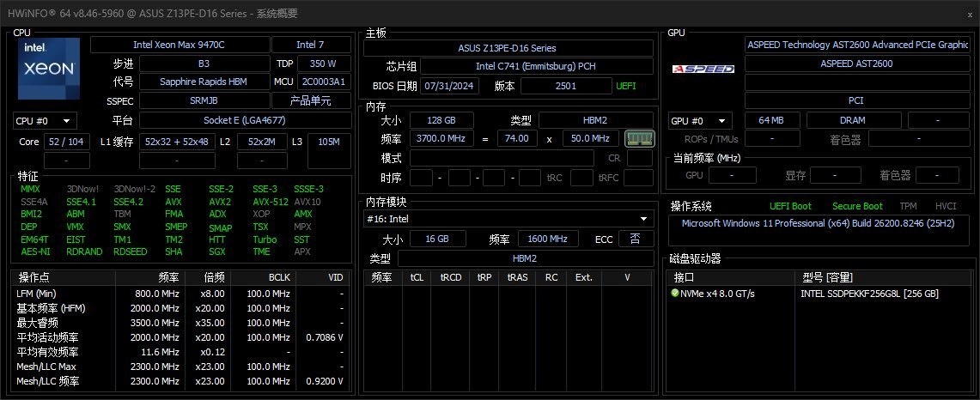Click the video memory size 64 MB

click(x=771, y=120)
